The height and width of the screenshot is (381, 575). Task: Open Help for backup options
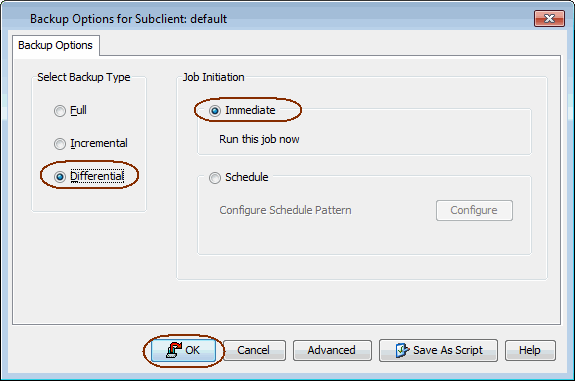(x=530, y=350)
